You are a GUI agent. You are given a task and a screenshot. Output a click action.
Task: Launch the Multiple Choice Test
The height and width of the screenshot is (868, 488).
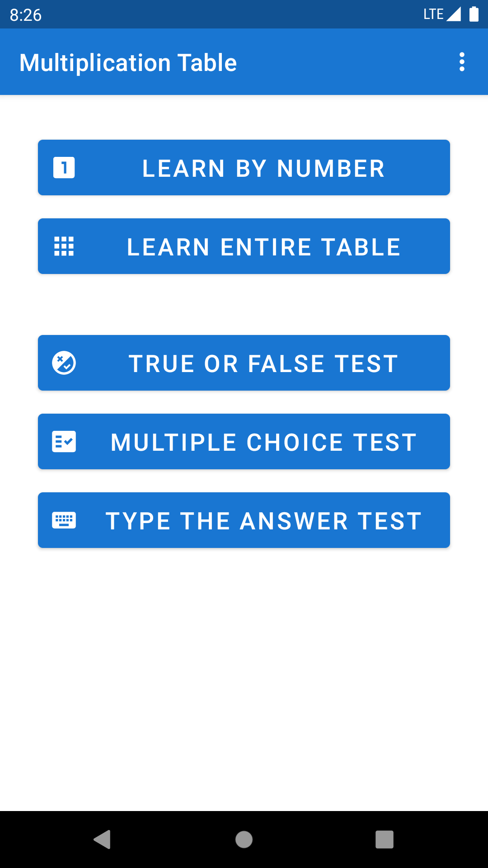pyautogui.click(x=244, y=441)
